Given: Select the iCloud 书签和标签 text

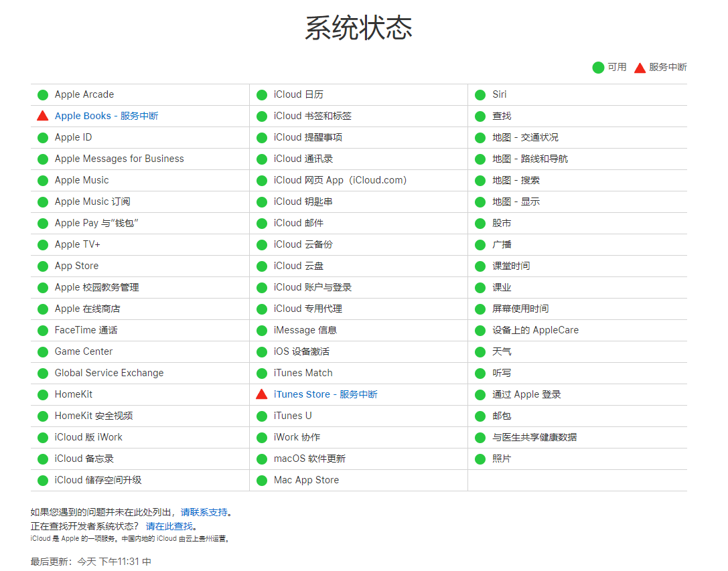Looking at the screenshot, I should [313, 116].
